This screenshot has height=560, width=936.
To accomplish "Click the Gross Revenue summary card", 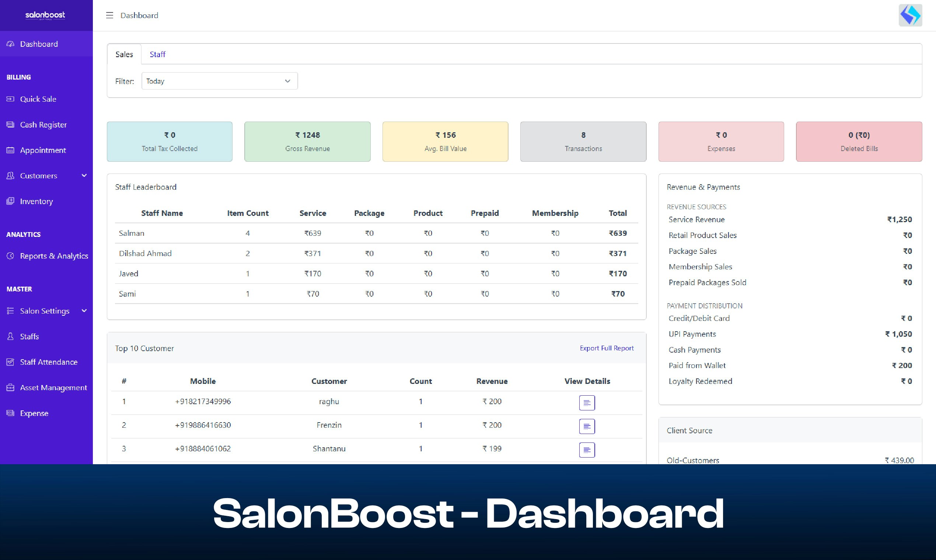I will pos(307,141).
